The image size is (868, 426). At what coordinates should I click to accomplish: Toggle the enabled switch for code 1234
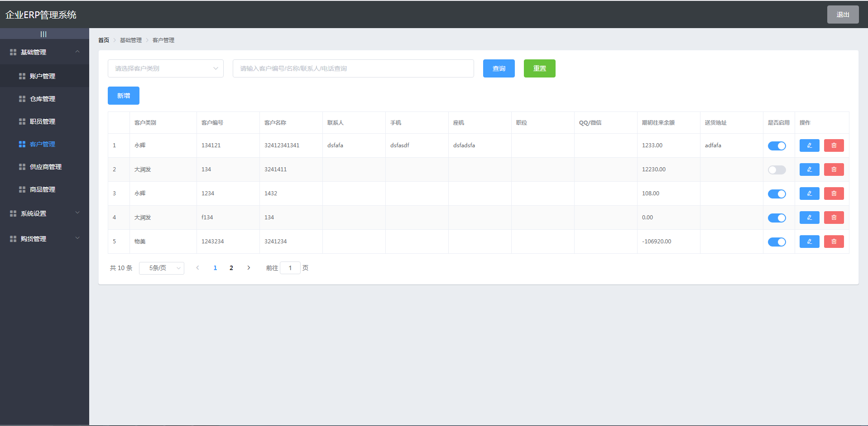[x=777, y=194]
